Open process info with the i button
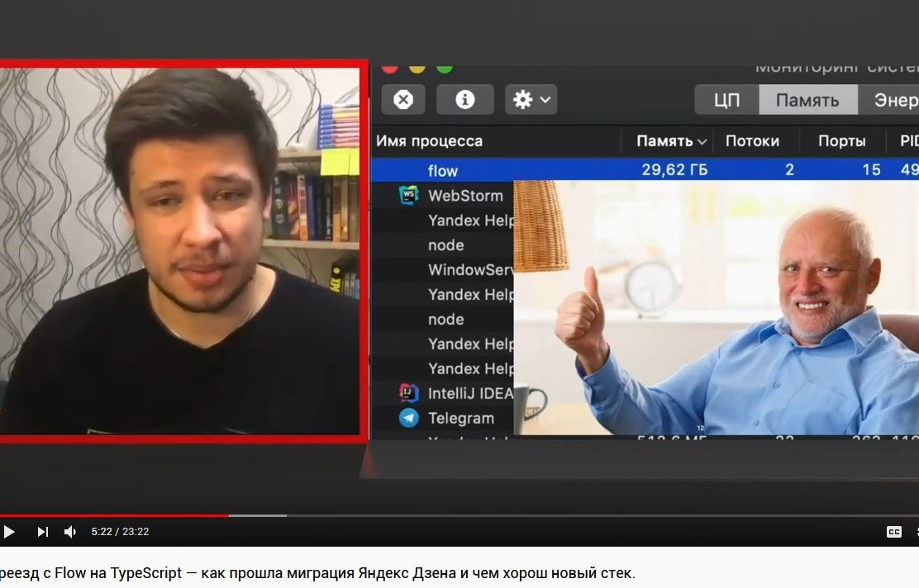The width and height of the screenshot is (919, 588). pos(464,100)
